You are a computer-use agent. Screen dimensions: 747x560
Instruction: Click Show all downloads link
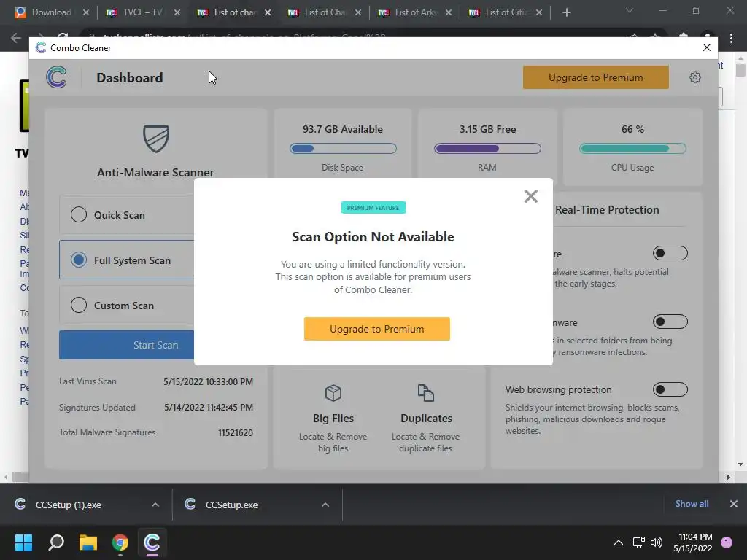point(692,504)
